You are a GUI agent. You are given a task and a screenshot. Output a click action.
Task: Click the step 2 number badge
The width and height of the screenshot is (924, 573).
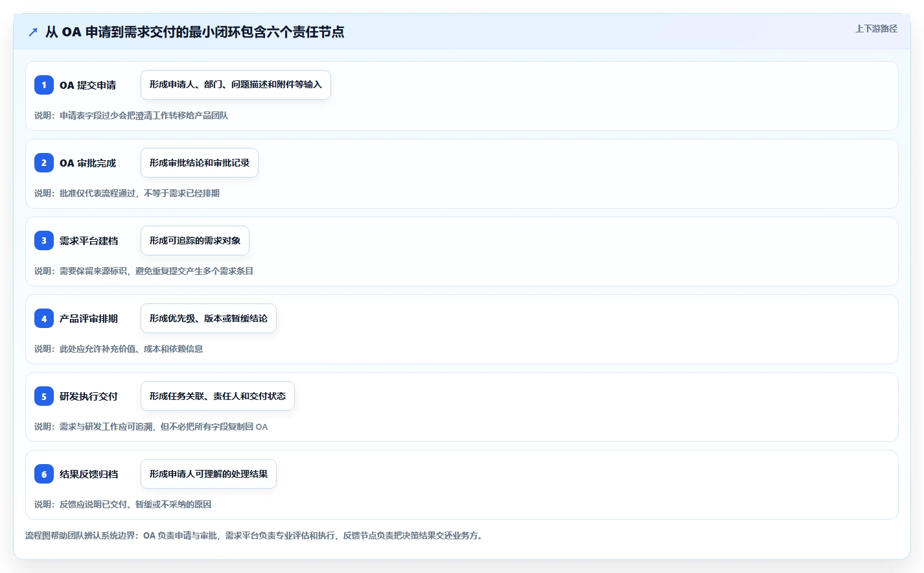pyautogui.click(x=44, y=163)
